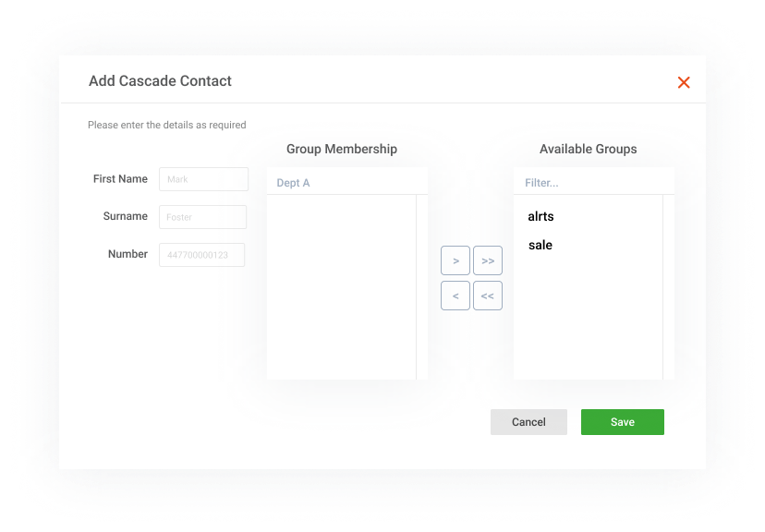Screen dimensions: 765x532
Task: Click the move all right (>>) arrow button
Action: click(488, 261)
